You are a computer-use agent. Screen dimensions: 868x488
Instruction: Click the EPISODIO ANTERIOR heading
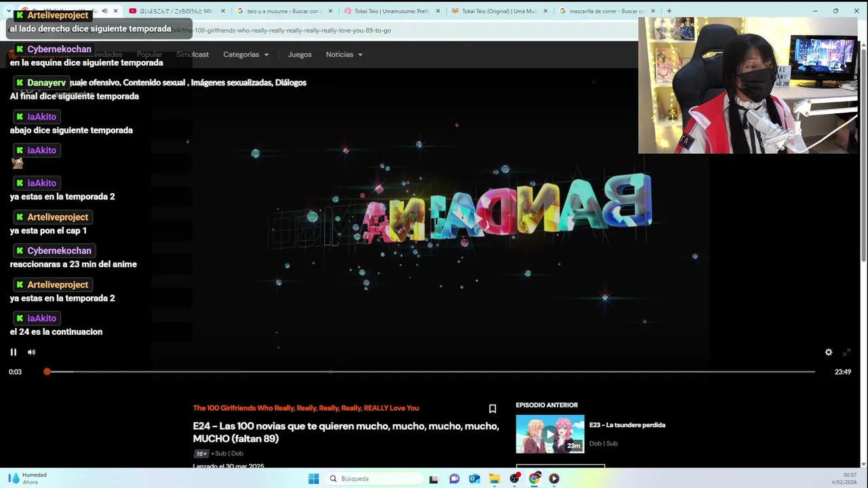point(547,405)
